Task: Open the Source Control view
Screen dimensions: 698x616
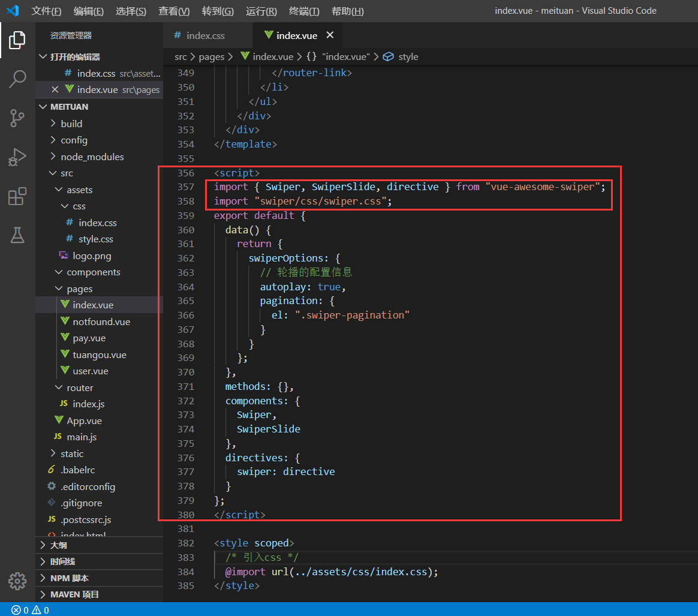Action: click(17, 118)
